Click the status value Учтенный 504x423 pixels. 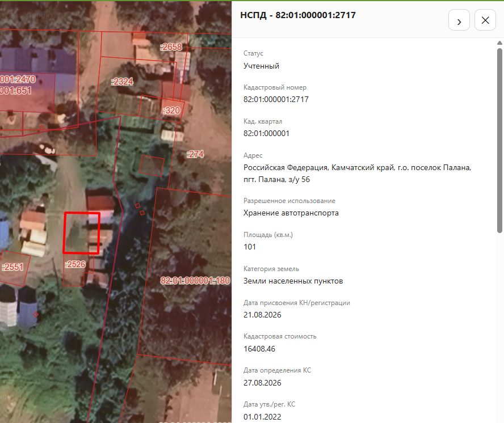click(261, 66)
